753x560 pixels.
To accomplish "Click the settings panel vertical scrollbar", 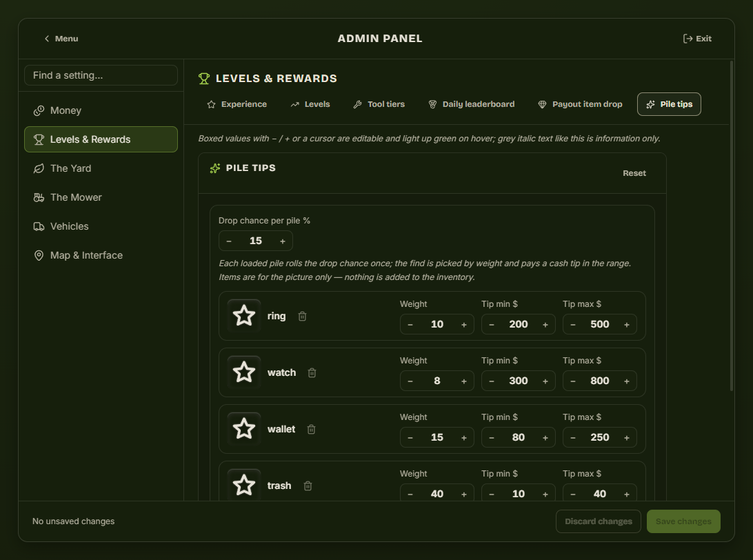I will (732, 226).
